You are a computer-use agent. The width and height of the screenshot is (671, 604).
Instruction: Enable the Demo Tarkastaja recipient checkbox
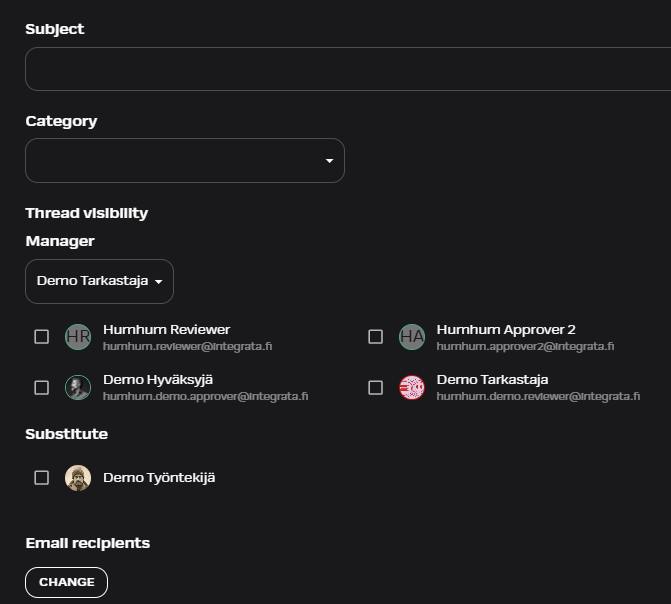(x=375, y=388)
